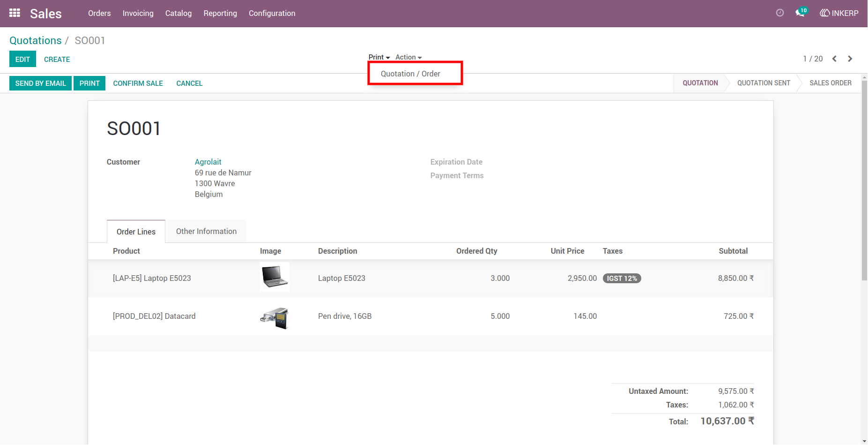Click the Quotation Sent status stage
This screenshot has width=868, height=445.
tap(764, 83)
